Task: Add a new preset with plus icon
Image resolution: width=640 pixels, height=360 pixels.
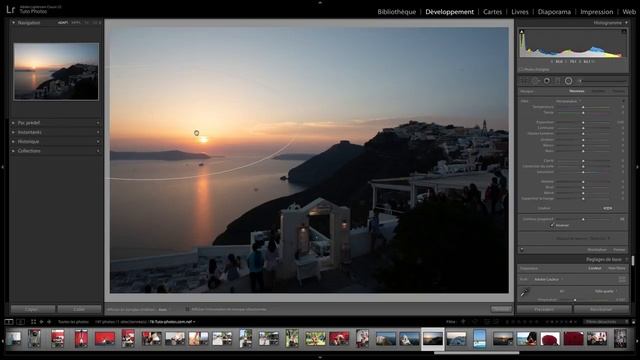Action: [98, 122]
